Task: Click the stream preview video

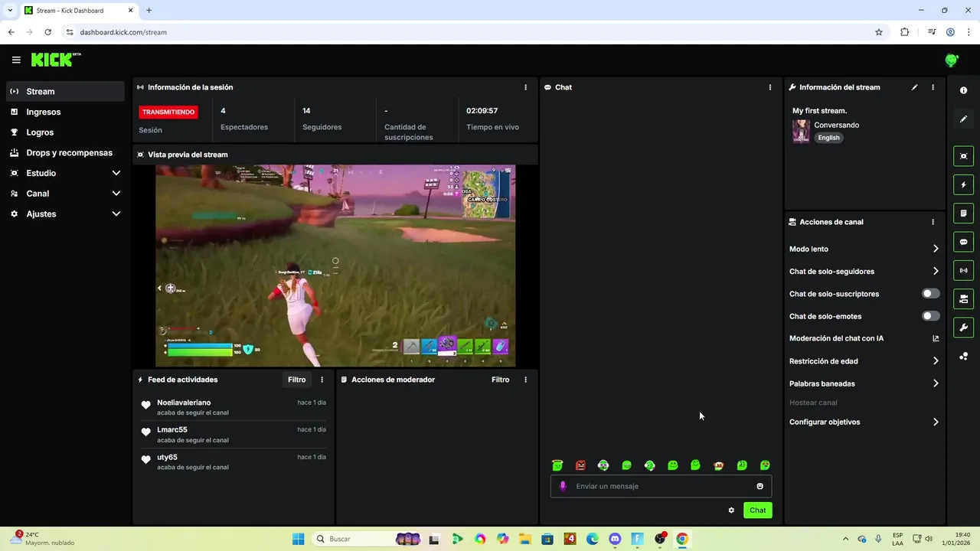Action: point(335,266)
